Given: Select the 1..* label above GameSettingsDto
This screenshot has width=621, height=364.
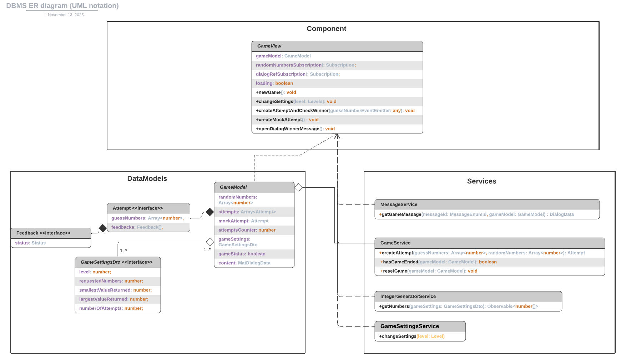Looking at the screenshot, I should (123, 251).
